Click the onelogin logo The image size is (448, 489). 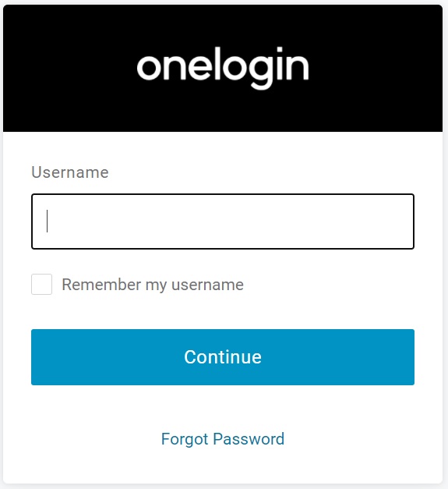click(223, 68)
